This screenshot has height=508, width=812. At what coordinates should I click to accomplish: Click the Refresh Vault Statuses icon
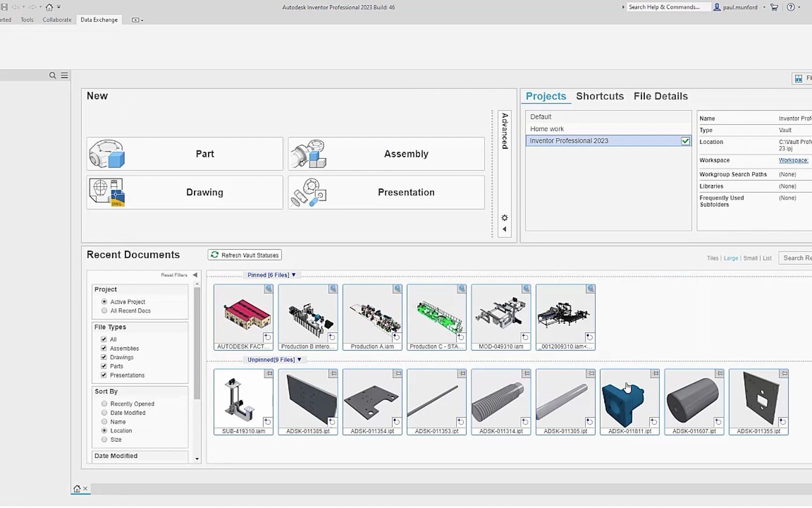pos(215,254)
